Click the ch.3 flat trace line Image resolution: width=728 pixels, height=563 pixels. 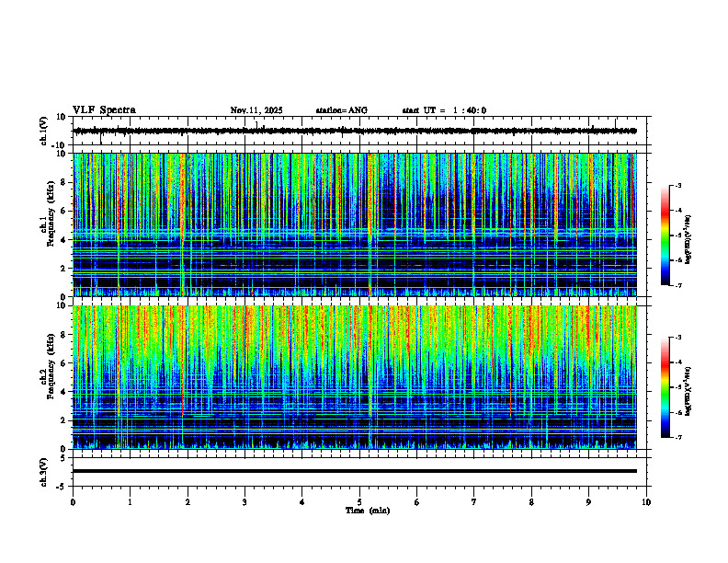coord(355,471)
